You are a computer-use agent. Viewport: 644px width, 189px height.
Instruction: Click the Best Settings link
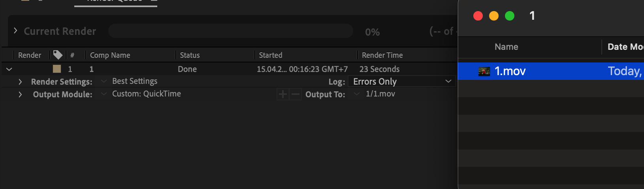tap(135, 81)
